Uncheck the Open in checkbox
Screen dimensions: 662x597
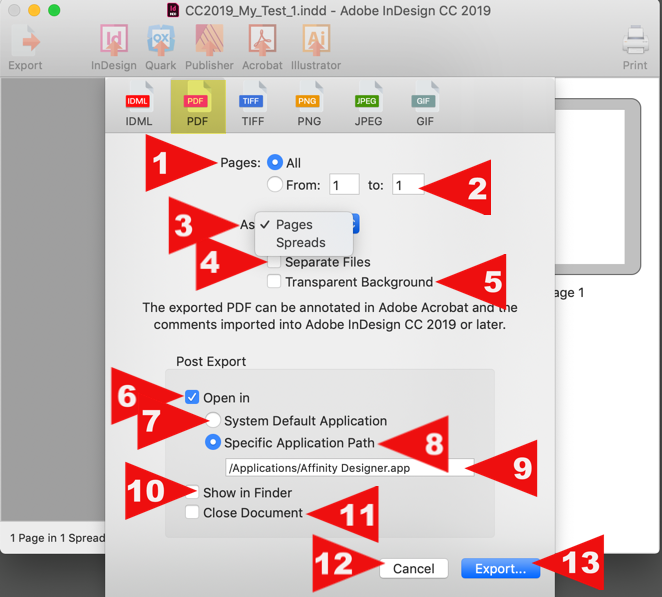(192, 397)
